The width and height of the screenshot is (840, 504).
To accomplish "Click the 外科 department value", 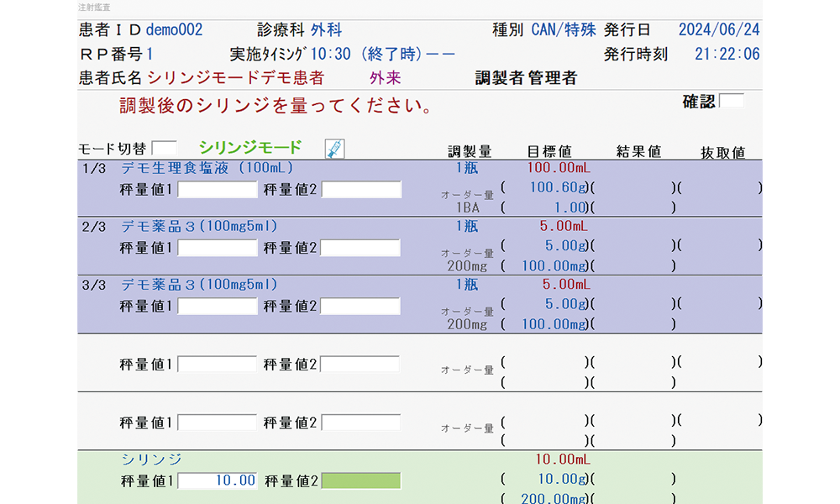I will click(326, 29).
